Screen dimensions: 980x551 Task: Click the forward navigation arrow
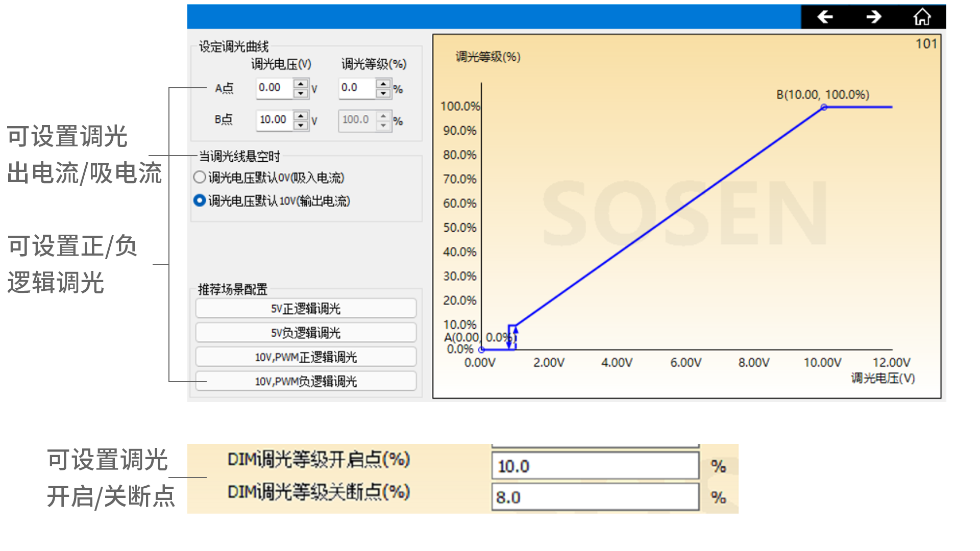coord(874,16)
